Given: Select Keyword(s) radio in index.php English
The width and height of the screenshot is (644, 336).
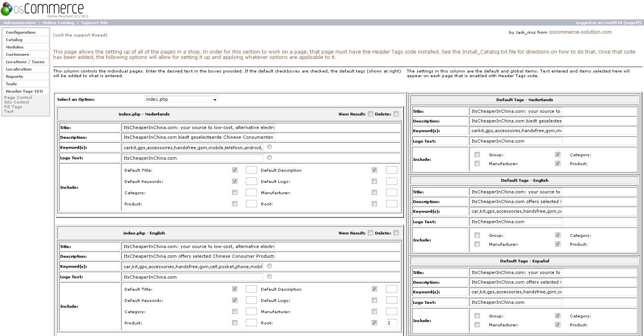Looking at the screenshot, I should point(269,266).
